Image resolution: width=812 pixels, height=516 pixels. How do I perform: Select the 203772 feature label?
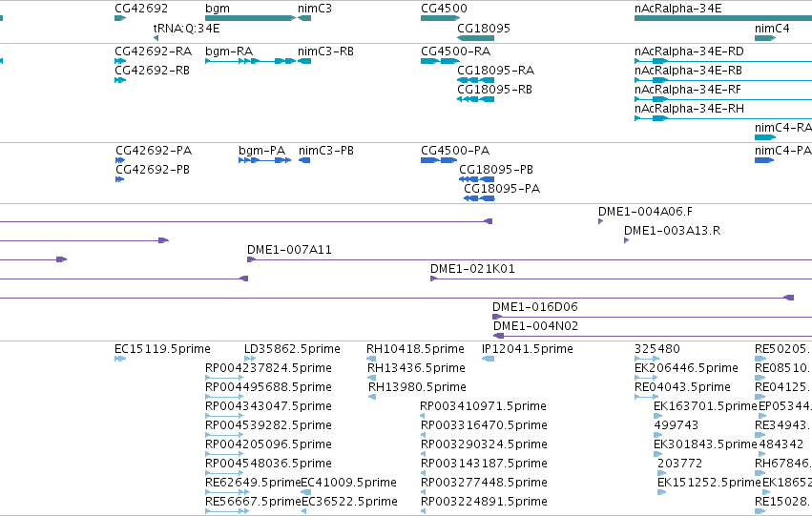pyautogui.click(x=679, y=464)
